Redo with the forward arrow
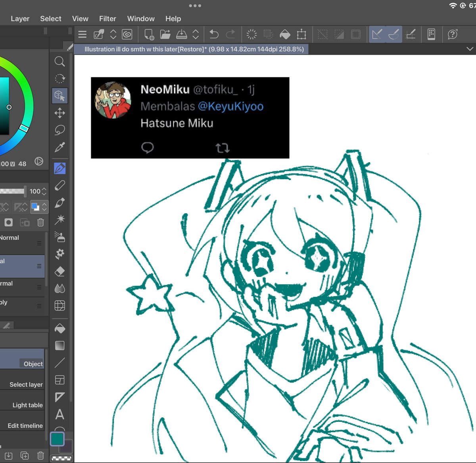The height and width of the screenshot is (463, 476). (230, 34)
